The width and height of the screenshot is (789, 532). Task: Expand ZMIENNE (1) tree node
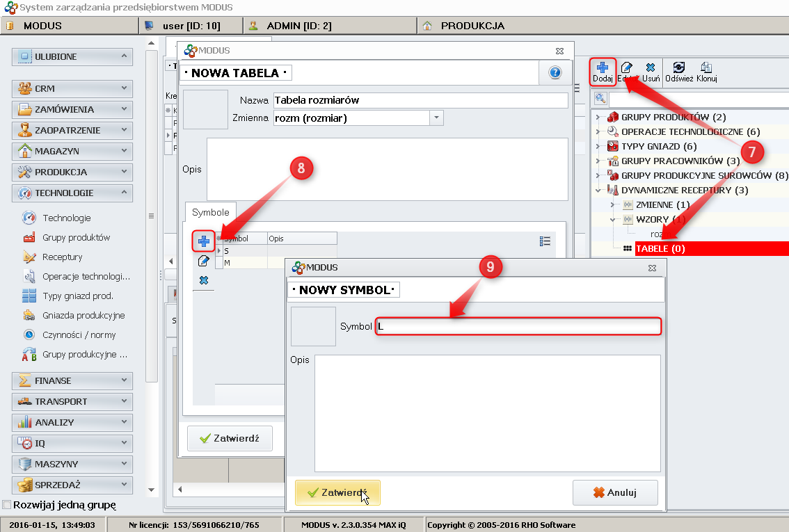612,204
